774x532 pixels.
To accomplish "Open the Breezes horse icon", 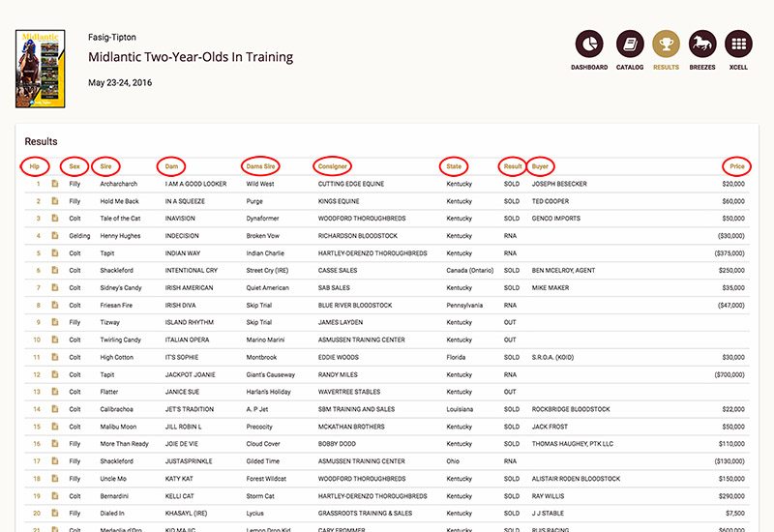I will [702, 44].
